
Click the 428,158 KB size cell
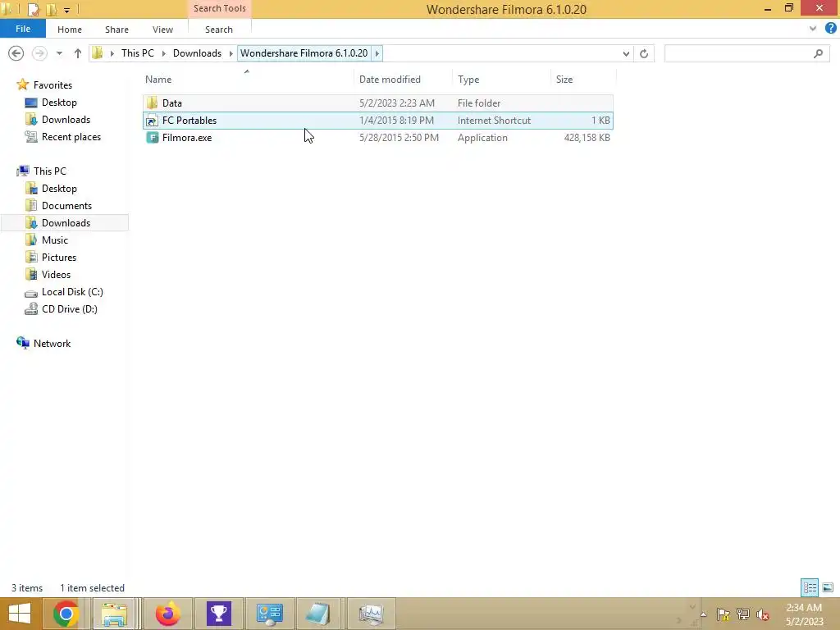click(x=587, y=138)
